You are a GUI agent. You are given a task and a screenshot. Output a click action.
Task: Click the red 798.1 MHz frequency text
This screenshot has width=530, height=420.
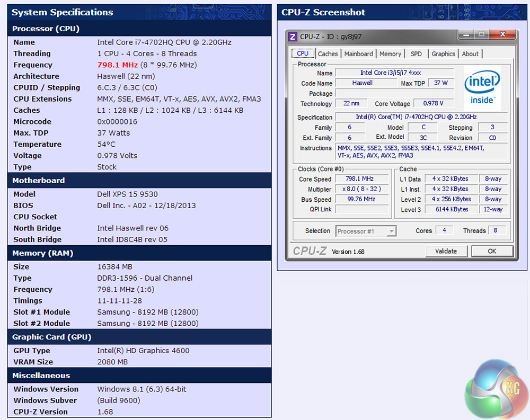[x=117, y=65]
